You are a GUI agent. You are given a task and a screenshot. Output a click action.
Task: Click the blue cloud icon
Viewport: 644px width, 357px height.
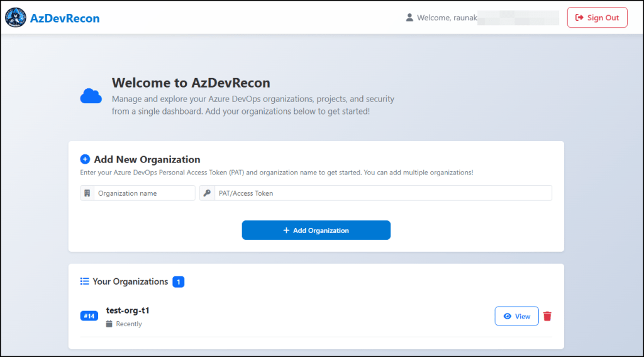(x=91, y=96)
